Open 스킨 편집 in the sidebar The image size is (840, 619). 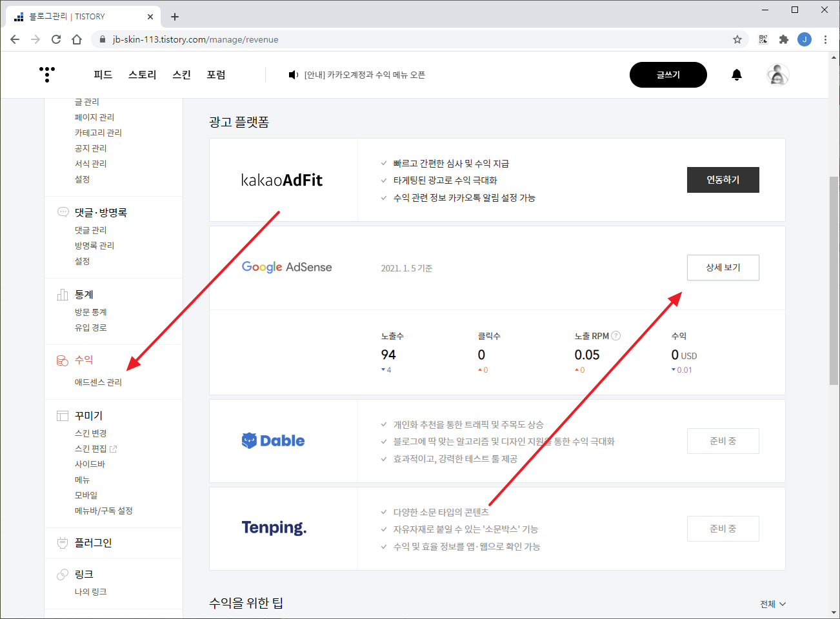click(91, 449)
